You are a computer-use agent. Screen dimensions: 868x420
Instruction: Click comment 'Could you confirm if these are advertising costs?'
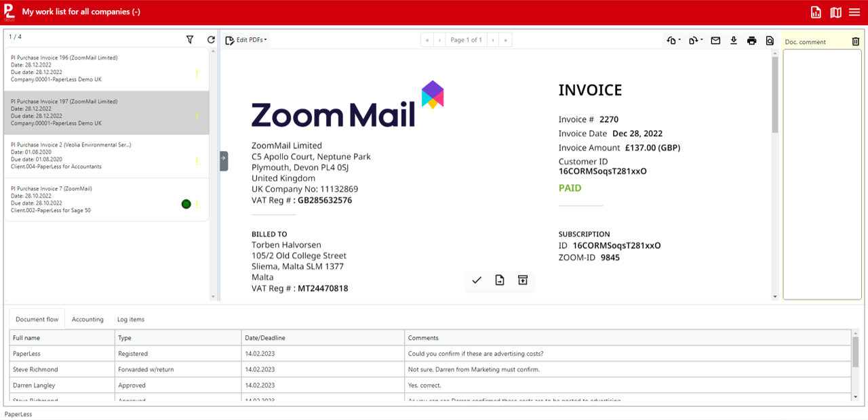tap(475, 354)
